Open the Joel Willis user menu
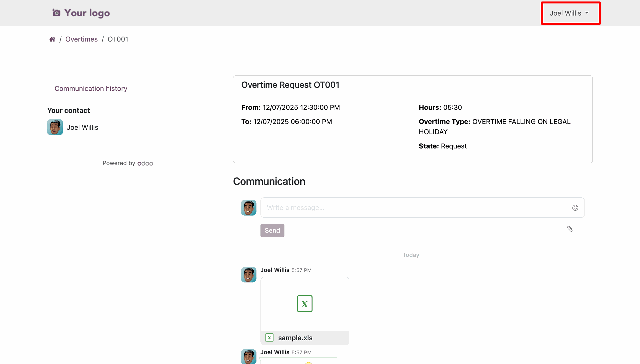 pyautogui.click(x=569, y=13)
